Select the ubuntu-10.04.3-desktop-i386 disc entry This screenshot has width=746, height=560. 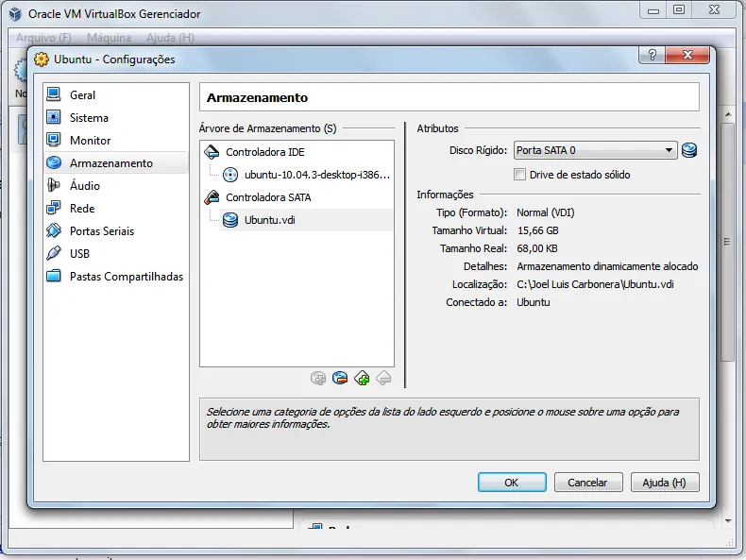[x=306, y=175]
